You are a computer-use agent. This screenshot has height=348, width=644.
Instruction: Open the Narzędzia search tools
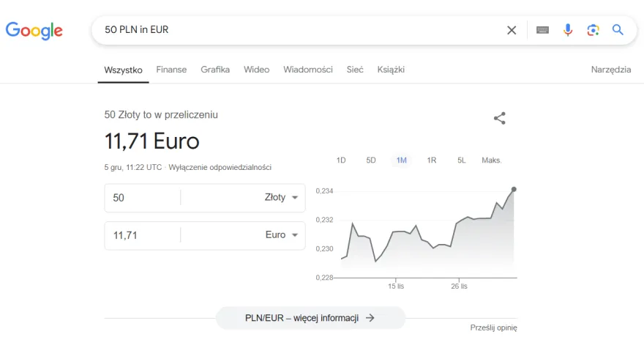pyautogui.click(x=611, y=70)
